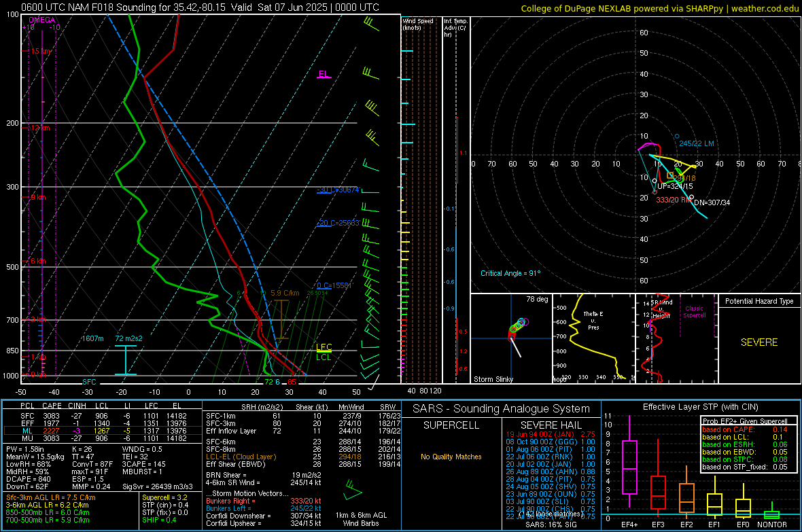Image resolution: width=802 pixels, height=532 pixels.
Task: Click the '19 Jun 94 00Z (JAN)' analogue row
Action: click(x=551, y=434)
